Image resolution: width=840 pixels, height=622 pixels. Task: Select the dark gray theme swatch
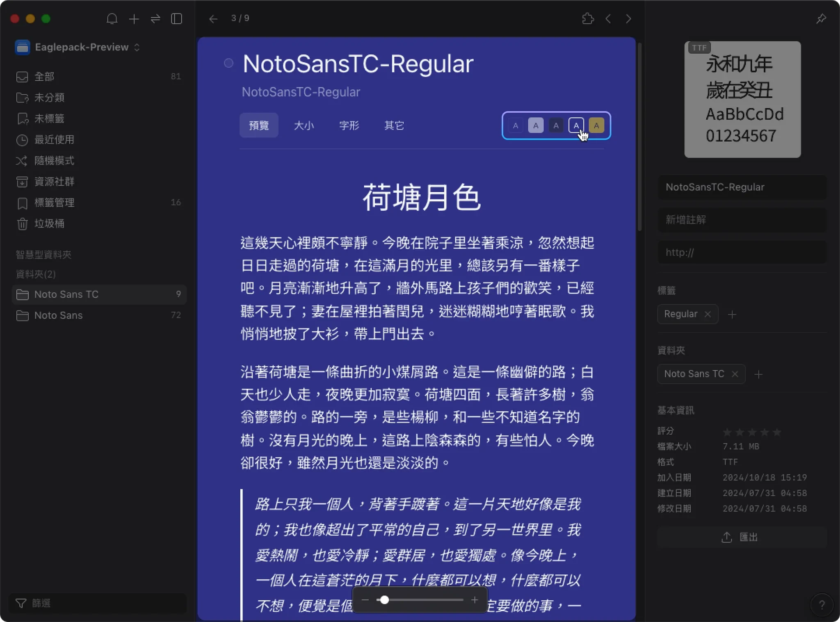516,125
